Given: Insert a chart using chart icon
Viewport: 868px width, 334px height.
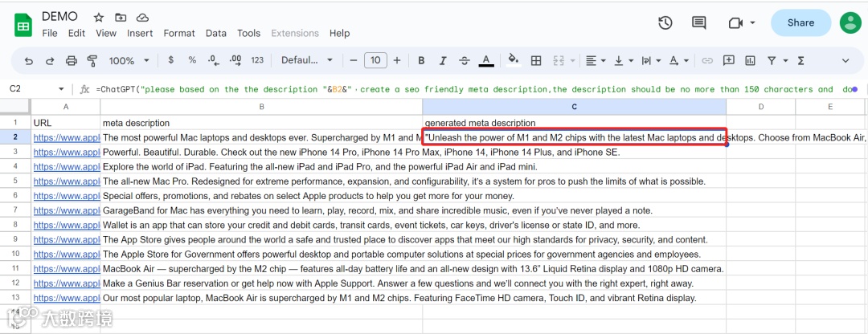Looking at the screenshot, I should [750, 61].
